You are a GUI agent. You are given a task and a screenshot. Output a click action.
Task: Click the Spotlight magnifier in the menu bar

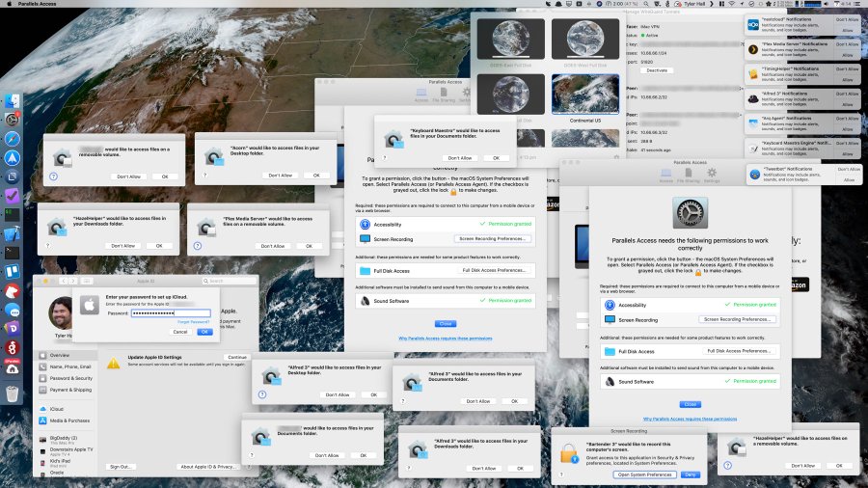(x=646, y=4)
